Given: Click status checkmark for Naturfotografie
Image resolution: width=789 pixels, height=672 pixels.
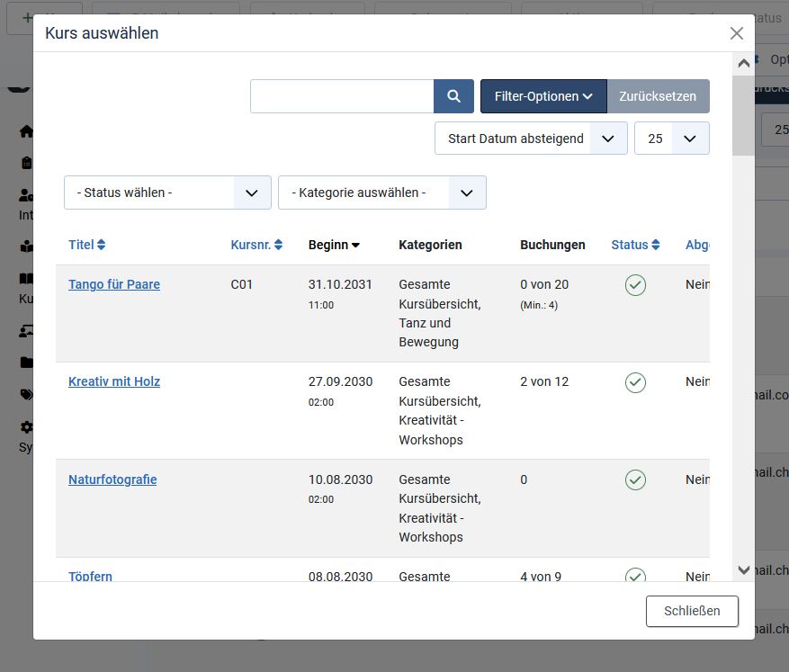Looking at the screenshot, I should [x=635, y=479].
